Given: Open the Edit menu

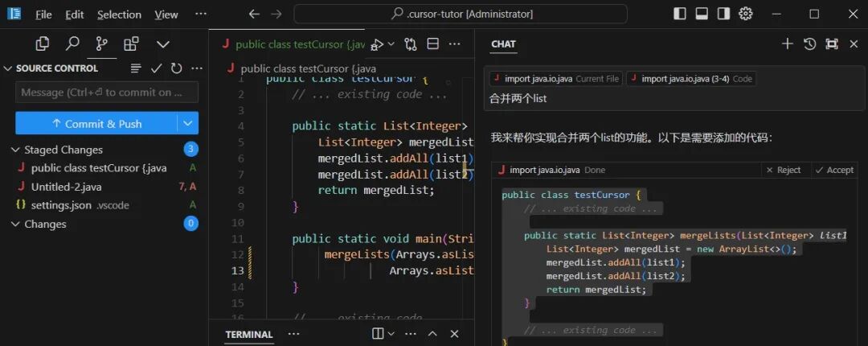Looking at the screenshot, I should coord(74,14).
